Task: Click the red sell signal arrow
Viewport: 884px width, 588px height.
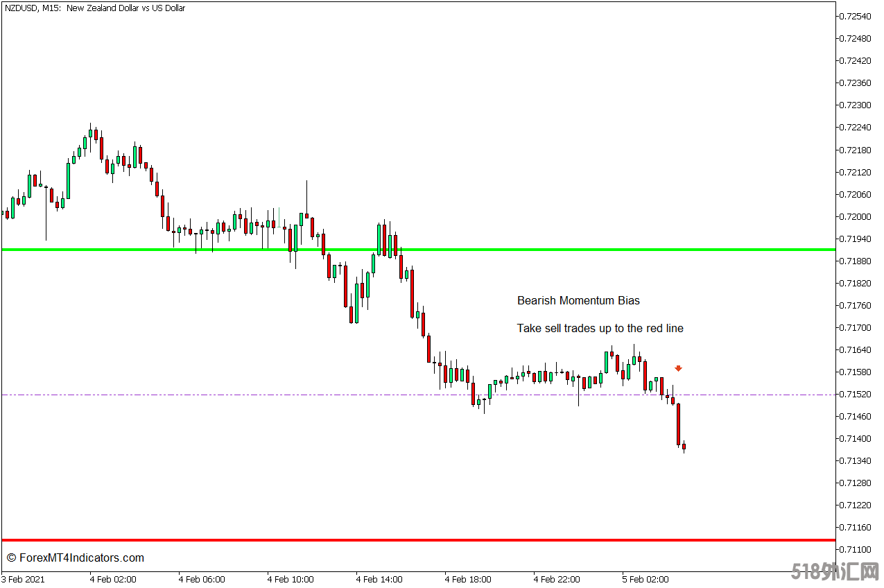Action: (679, 368)
